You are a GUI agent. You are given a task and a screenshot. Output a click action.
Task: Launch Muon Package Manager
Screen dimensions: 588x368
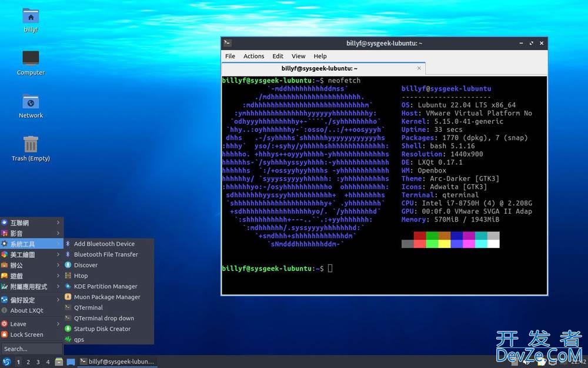click(109, 297)
